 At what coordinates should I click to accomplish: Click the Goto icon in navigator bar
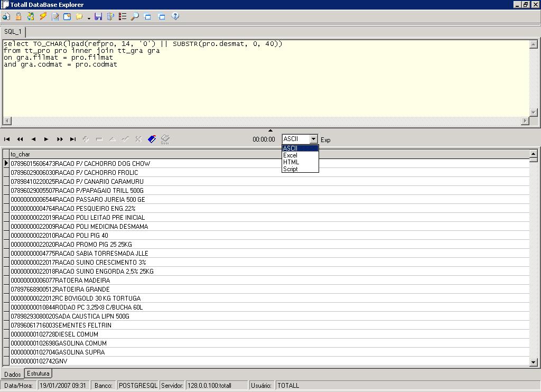pos(165,139)
